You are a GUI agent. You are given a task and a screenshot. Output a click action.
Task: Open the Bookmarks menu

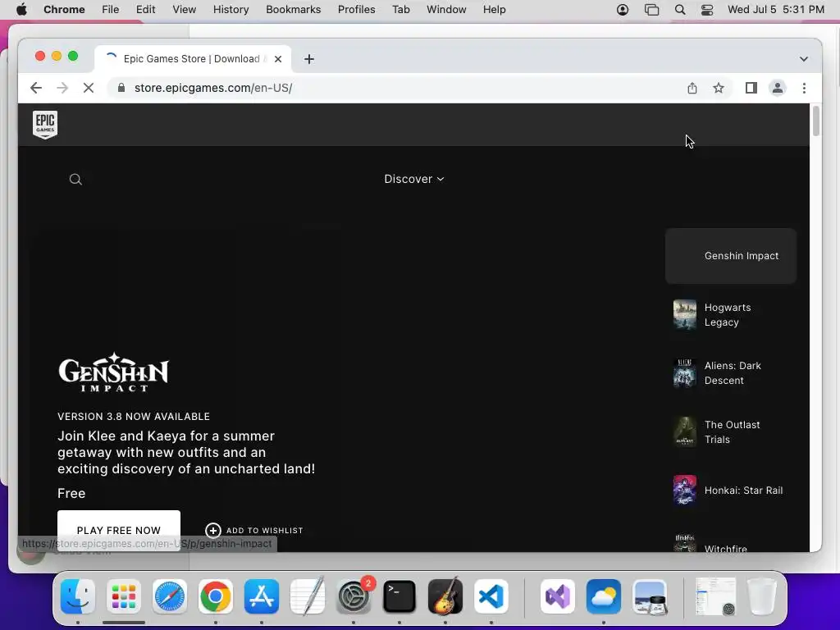click(293, 10)
